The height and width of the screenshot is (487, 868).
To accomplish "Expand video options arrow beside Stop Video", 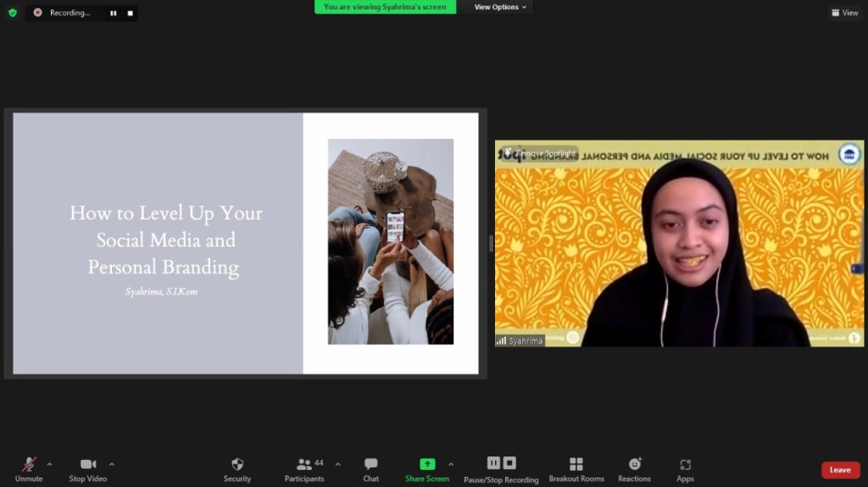I will [112, 464].
